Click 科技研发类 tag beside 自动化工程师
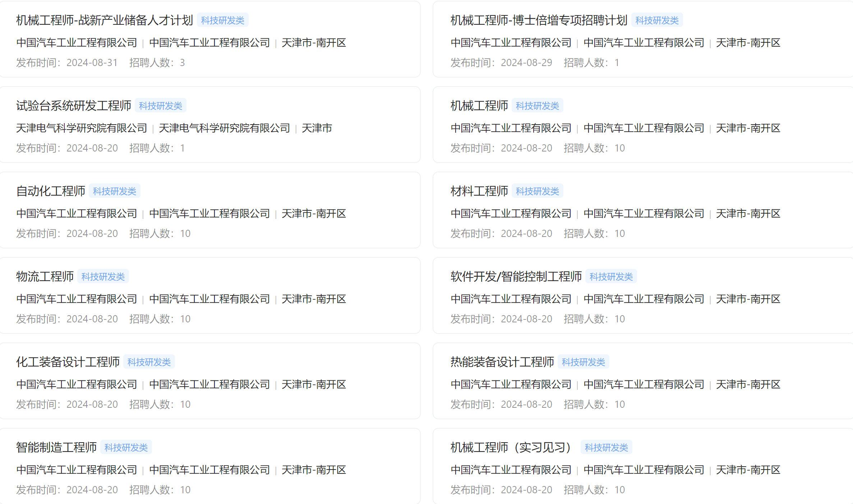This screenshot has width=853, height=504. coord(115,191)
